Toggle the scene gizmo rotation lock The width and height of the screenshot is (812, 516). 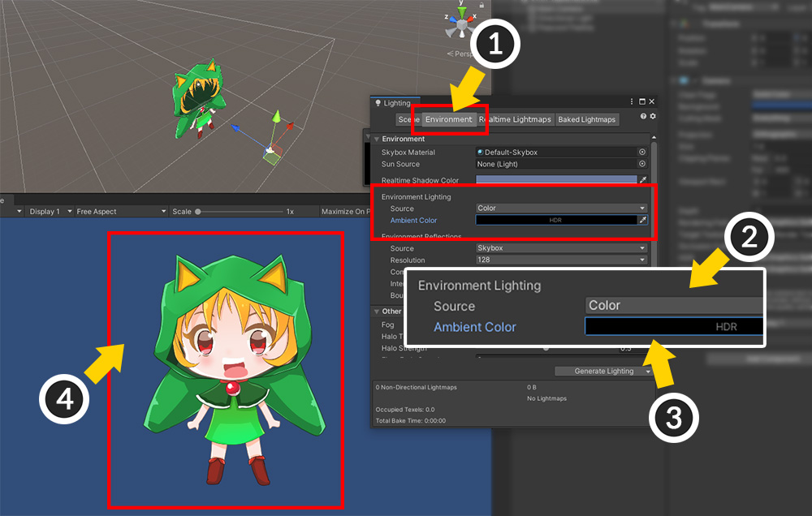482,5
